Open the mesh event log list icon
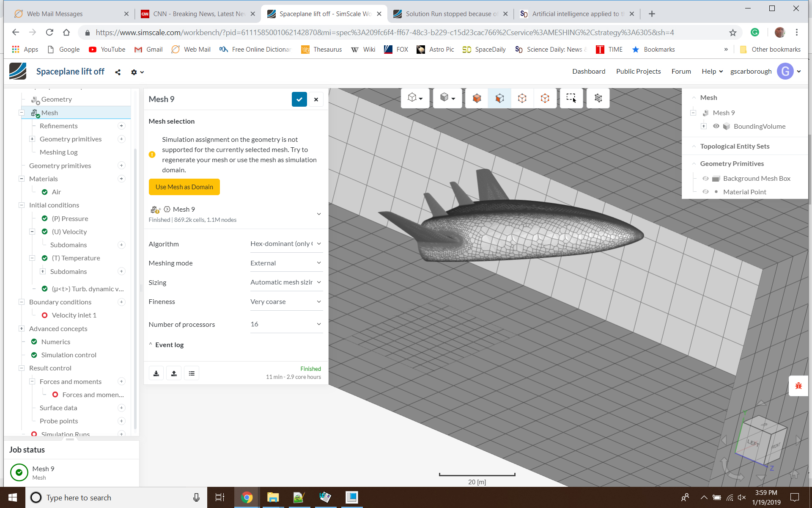Screen dimensions: 812x508 tap(191, 373)
